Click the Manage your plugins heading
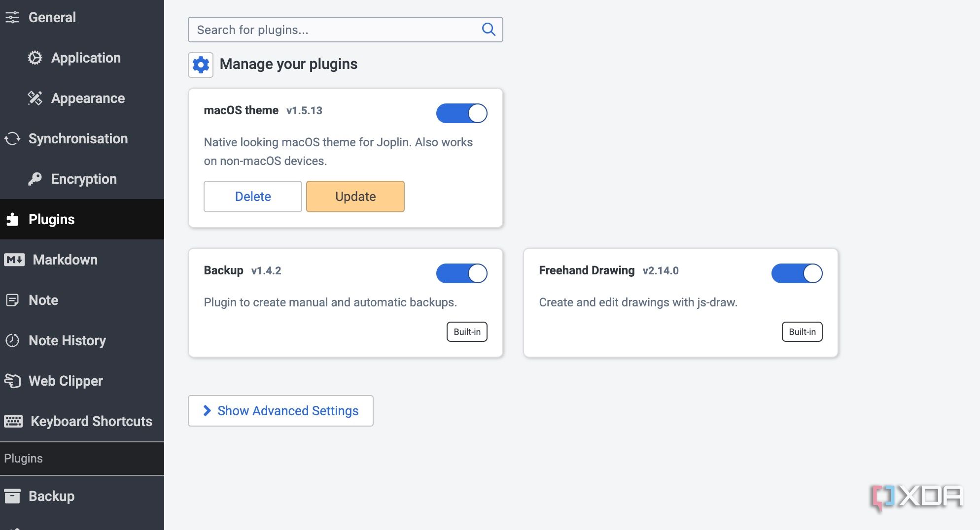 [288, 64]
